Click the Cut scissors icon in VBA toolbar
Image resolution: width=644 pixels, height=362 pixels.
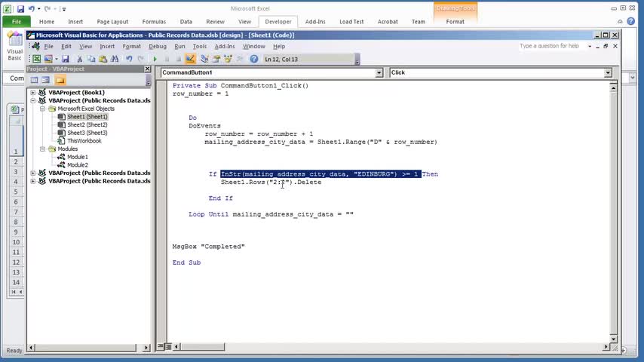click(x=80, y=59)
